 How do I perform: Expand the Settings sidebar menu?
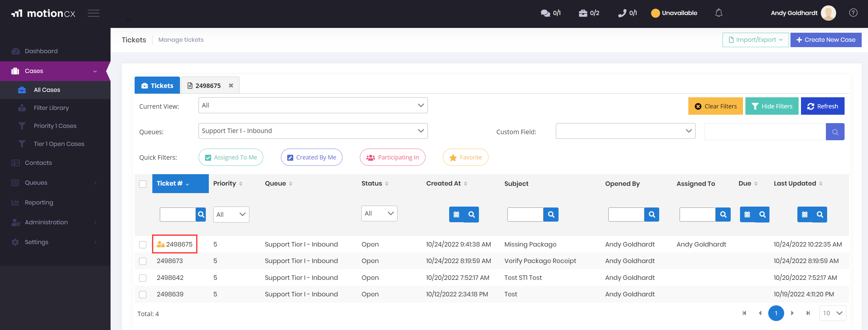tap(55, 242)
